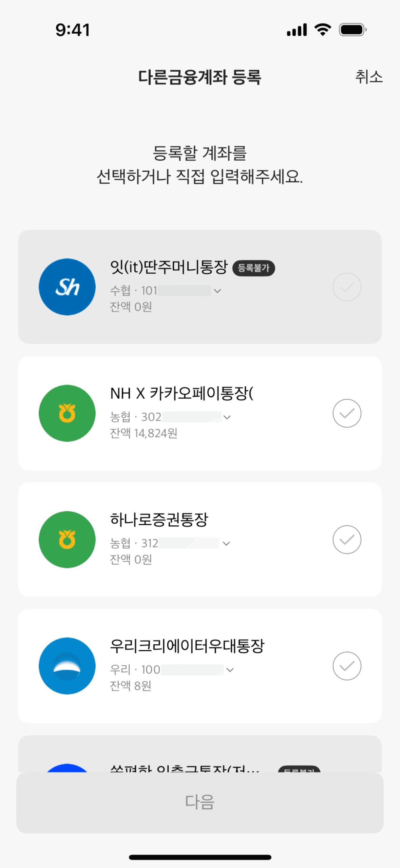Tap the Suhyup Sh bank logo
400x868 pixels.
tap(67, 287)
